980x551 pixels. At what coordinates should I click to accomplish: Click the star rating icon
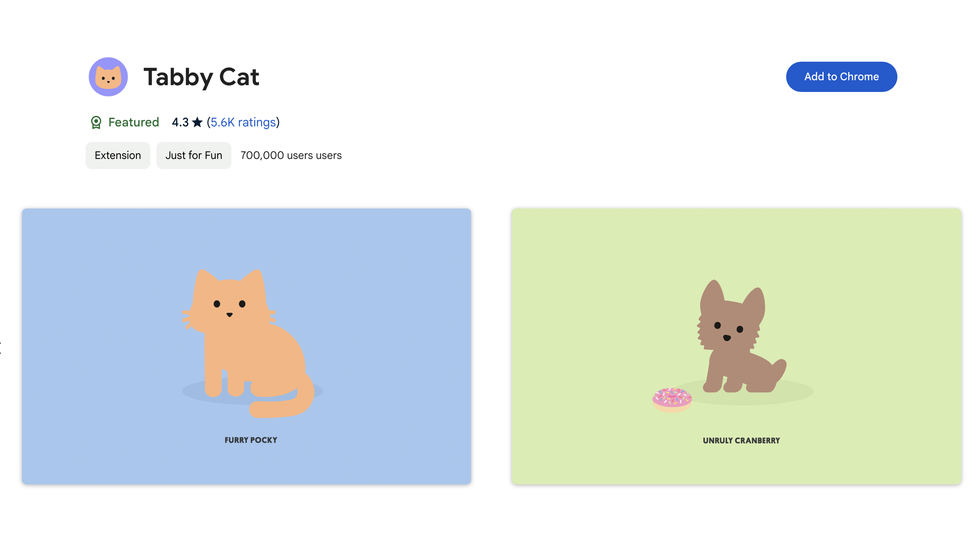click(197, 122)
